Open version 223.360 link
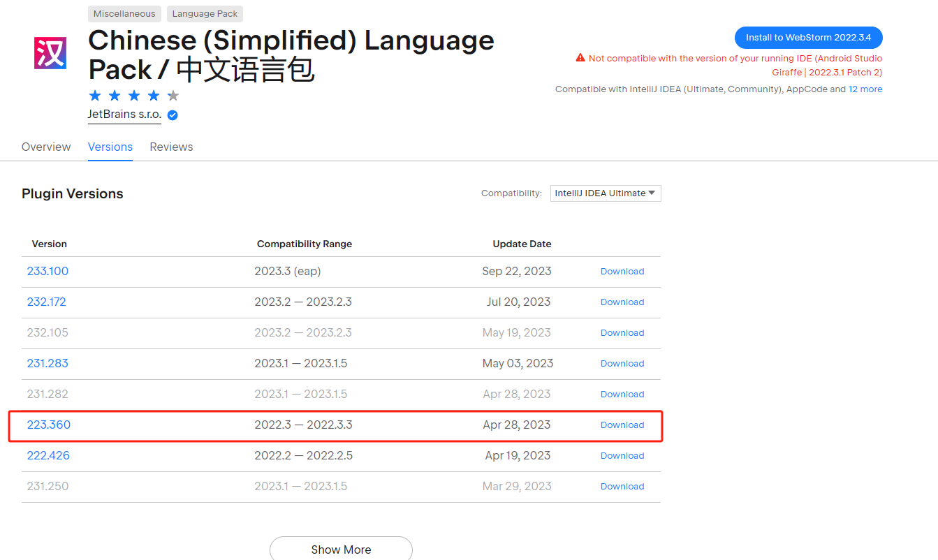This screenshot has height=560, width=938. 48,425
